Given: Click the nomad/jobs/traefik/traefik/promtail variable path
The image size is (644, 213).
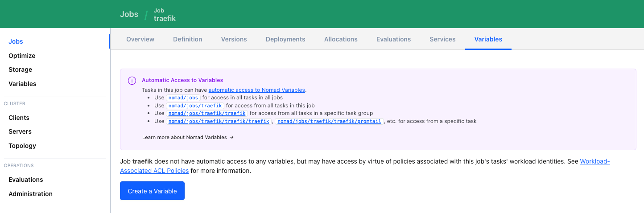Looking at the screenshot, I should [x=329, y=121].
